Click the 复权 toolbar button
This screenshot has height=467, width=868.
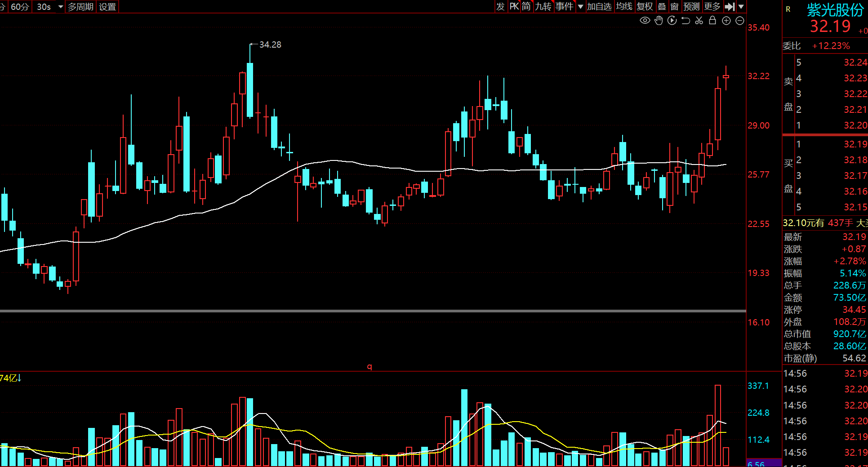tap(645, 7)
